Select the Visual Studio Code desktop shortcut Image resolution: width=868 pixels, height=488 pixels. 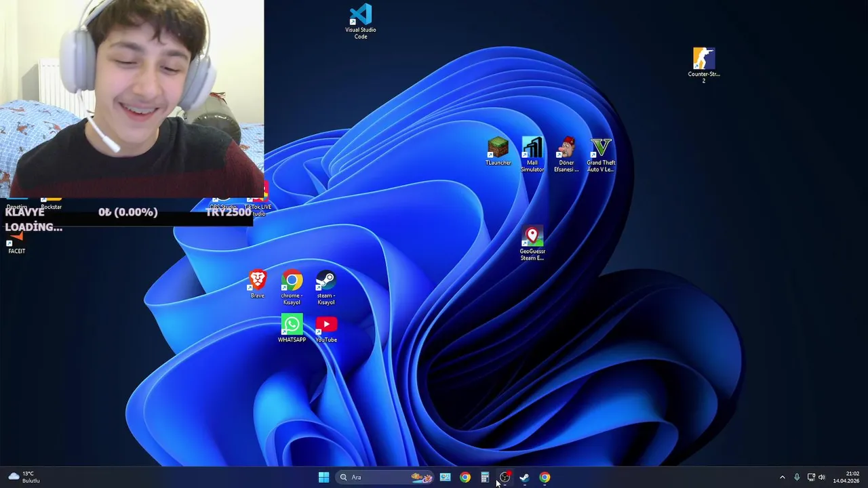point(361,21)
